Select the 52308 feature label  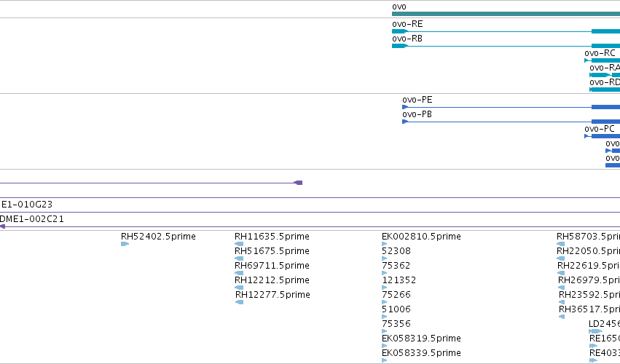[x=396, y=251]
